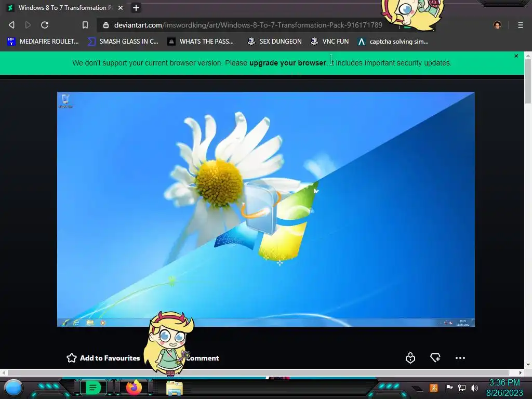Open the Windows 7 transformation artwork image
Image resolution: width=532 pixels, height=399 pixels.
(x=265, y=209)
